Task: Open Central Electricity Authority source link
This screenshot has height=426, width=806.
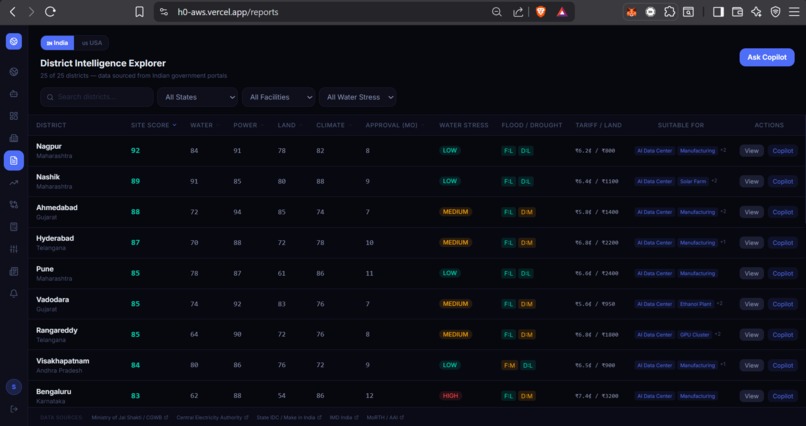Action: coord(213,418)
